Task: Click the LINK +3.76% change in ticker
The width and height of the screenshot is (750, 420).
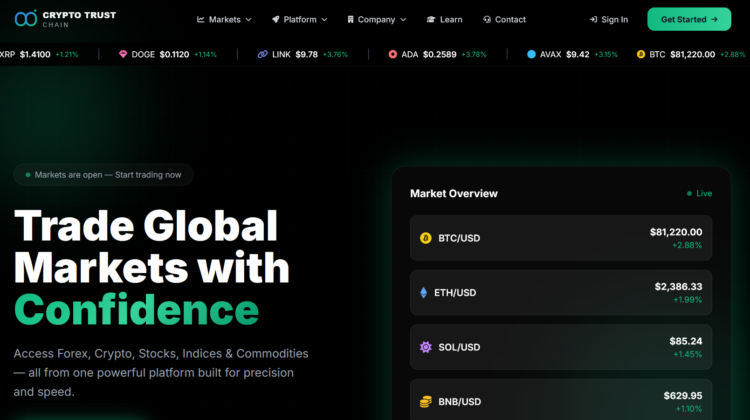Action: (335, 55)
